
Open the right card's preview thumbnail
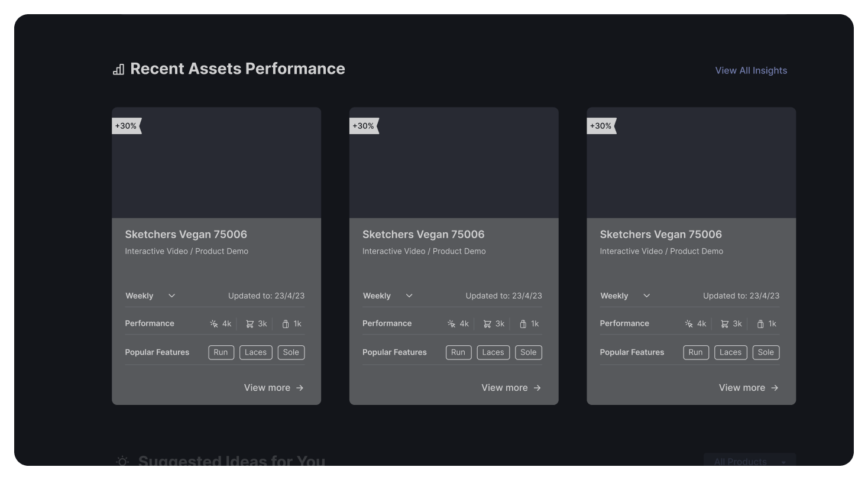(x=691, y=163)
